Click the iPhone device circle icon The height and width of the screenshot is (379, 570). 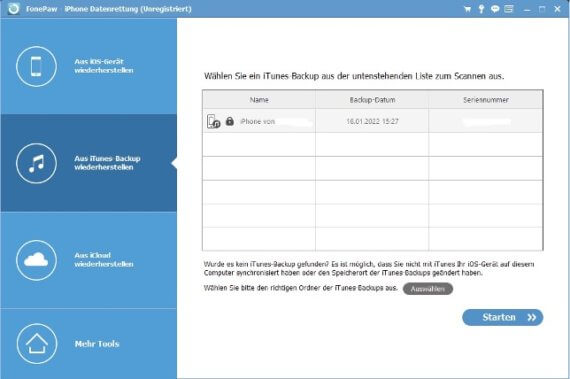(x=36, y=66)
